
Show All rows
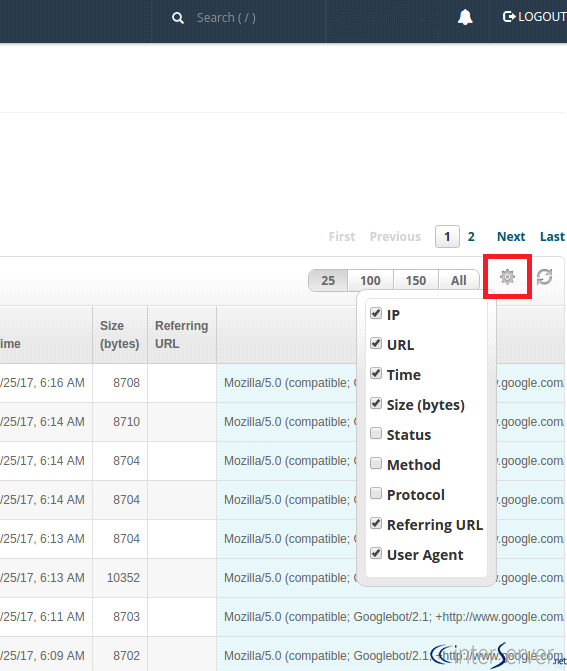458,280
